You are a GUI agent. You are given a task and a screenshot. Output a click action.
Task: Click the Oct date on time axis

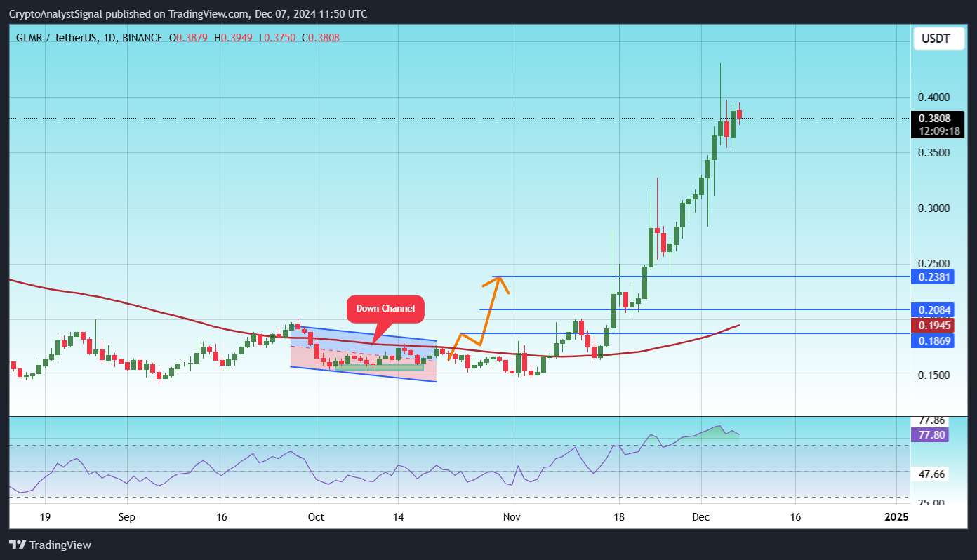[x=316, y=517]
